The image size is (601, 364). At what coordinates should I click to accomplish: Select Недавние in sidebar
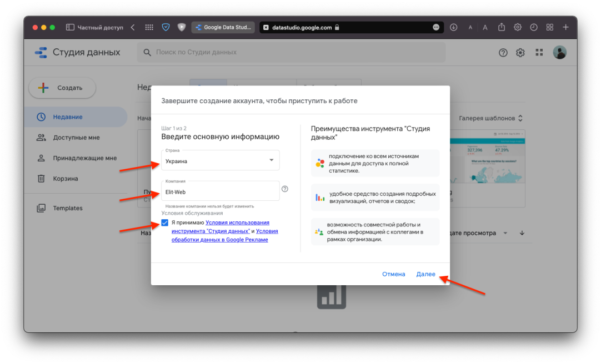(76, 117)
